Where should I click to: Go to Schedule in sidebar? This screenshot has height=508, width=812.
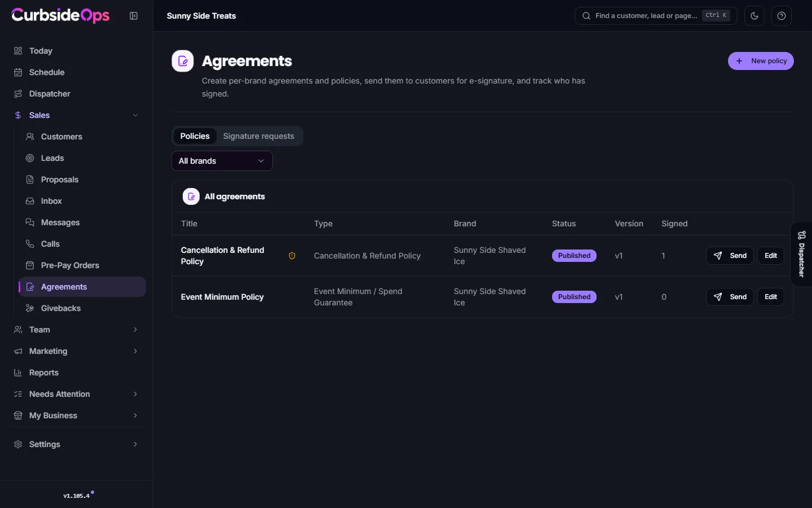pyautogui.click(x=76, y=72)
